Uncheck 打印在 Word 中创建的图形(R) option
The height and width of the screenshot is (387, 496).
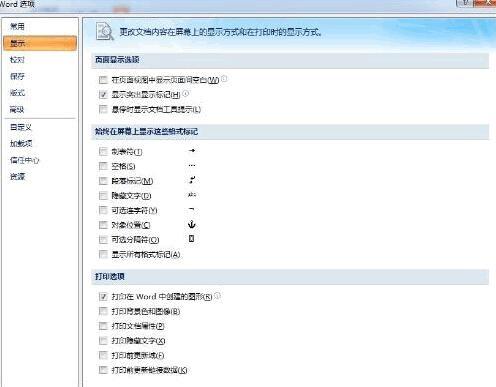pos(103,296)
